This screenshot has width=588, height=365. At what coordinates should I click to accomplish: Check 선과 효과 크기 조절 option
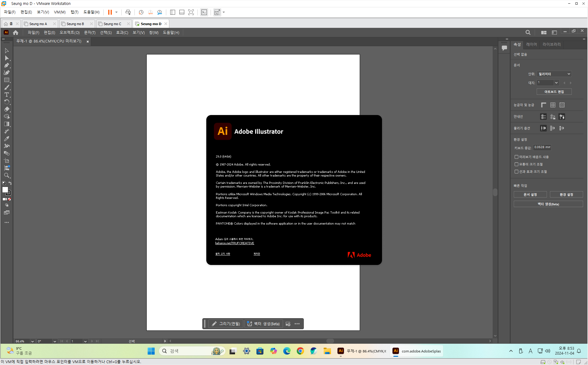pyautogui.click(x=516, y=172)
